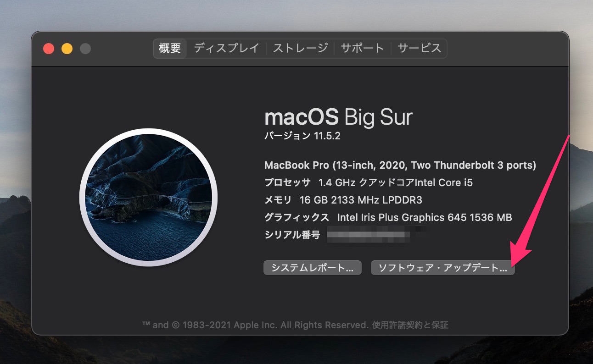Click the プロセッサ label
593x364 pixels.
288,182
